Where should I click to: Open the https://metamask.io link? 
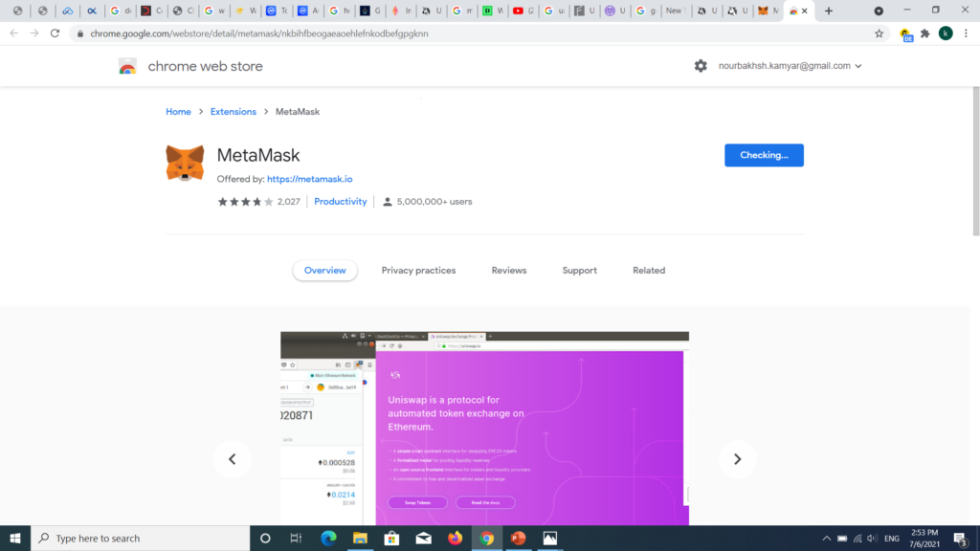tap(309, 179)
